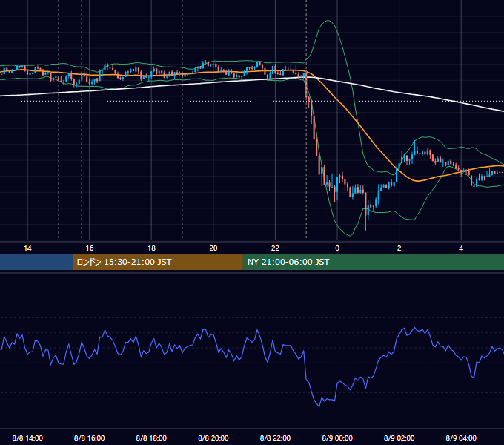Click the upper Bollinger band peak after the drop
This screenshot has height=445, width=504.
tap(328, 21)
